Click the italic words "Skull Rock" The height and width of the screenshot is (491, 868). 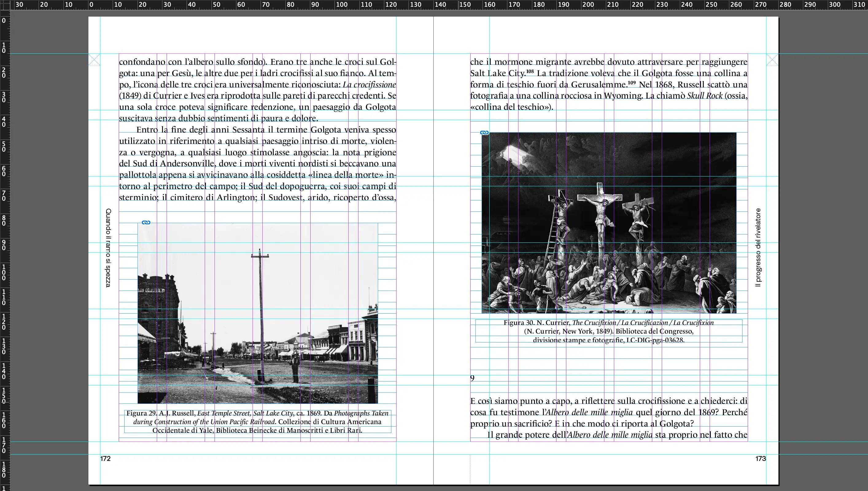click(705, 96)
